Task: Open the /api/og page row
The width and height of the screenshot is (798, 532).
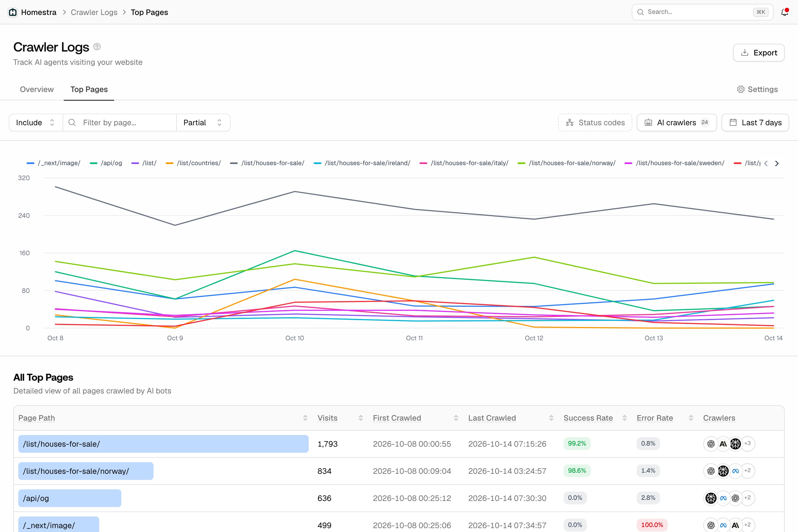Action: 399,498
